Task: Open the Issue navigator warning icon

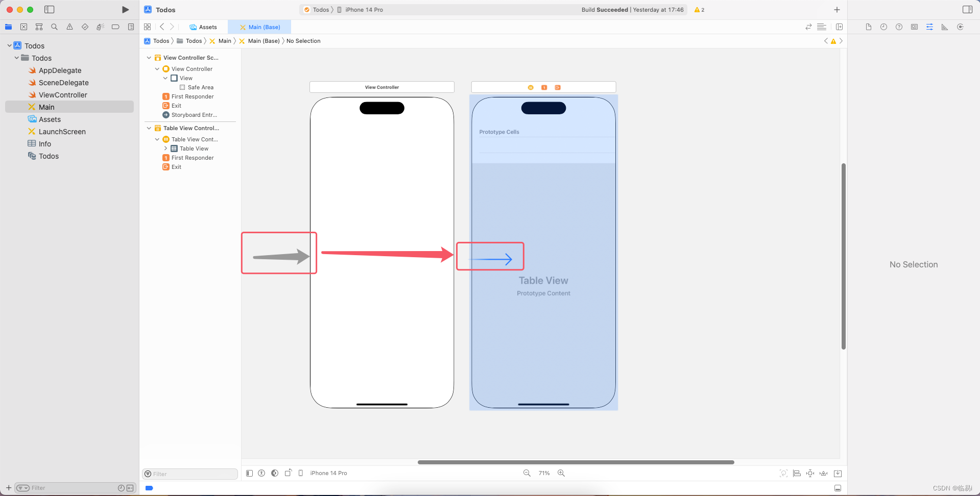Action: (x=69, y=27)
